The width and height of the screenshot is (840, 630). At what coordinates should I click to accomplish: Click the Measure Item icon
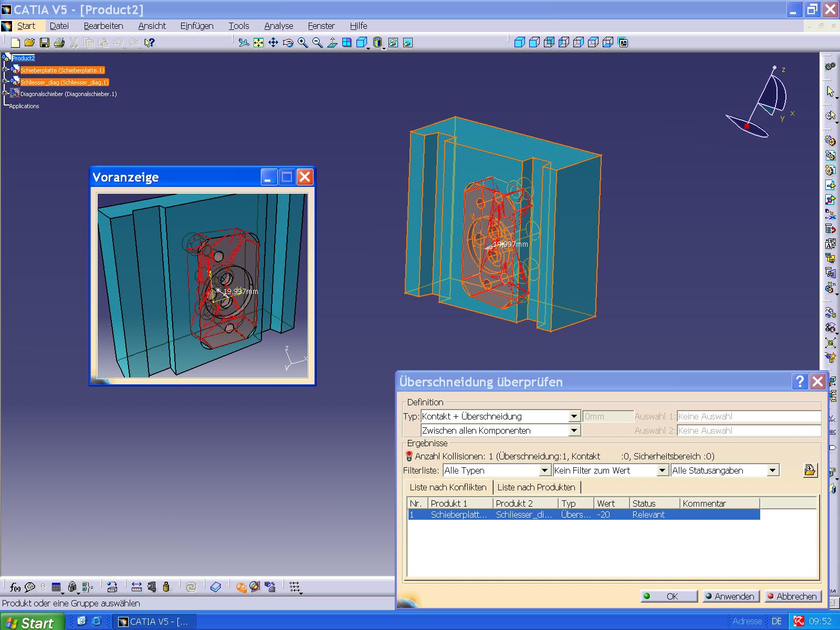(152, 587)
